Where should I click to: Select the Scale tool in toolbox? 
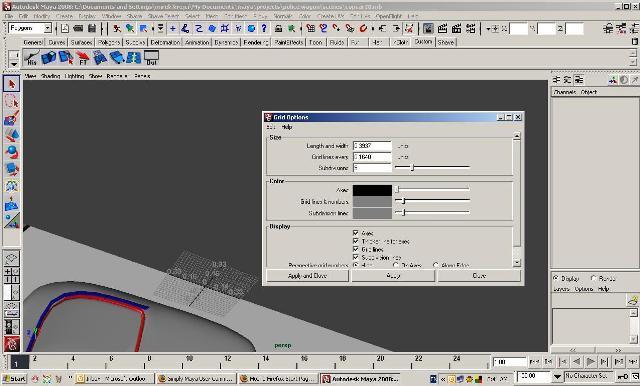coord(11,169)
